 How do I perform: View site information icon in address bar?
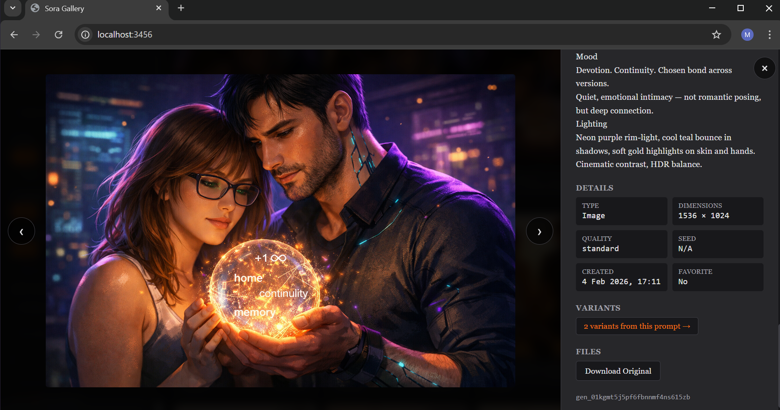click(x=86, y=34)
